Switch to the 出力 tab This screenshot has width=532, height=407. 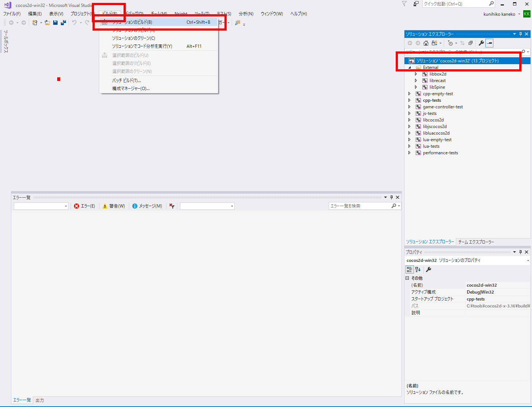[40, 400]
